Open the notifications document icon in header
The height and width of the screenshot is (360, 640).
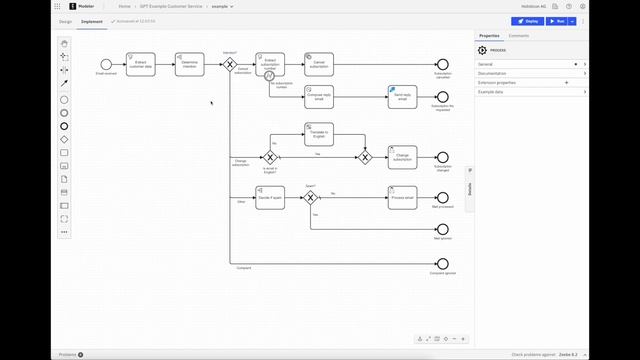coord(555,6)
